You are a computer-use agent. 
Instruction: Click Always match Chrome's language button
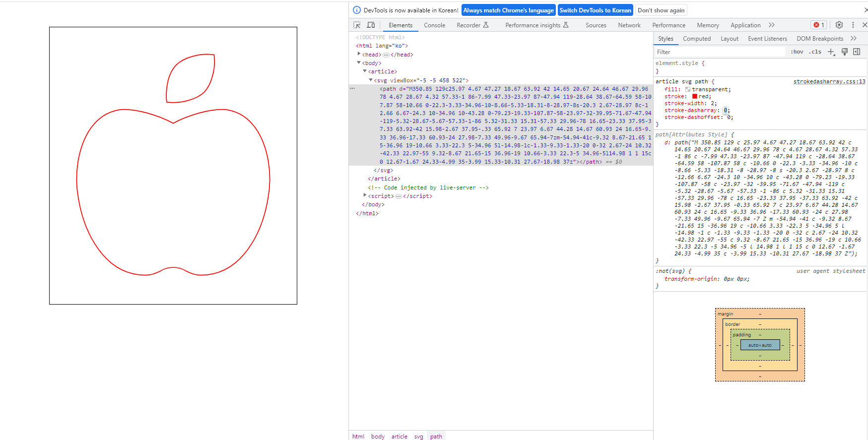[x=508, y=10]
